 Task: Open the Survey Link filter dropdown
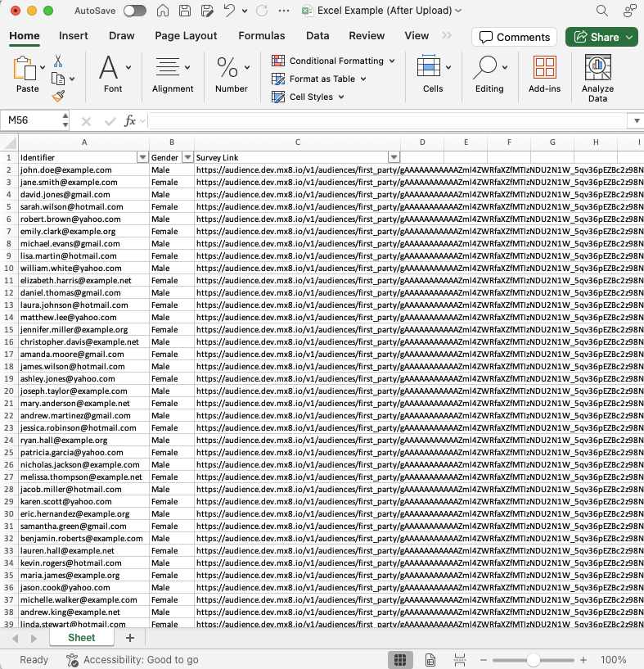pos(394,157)
